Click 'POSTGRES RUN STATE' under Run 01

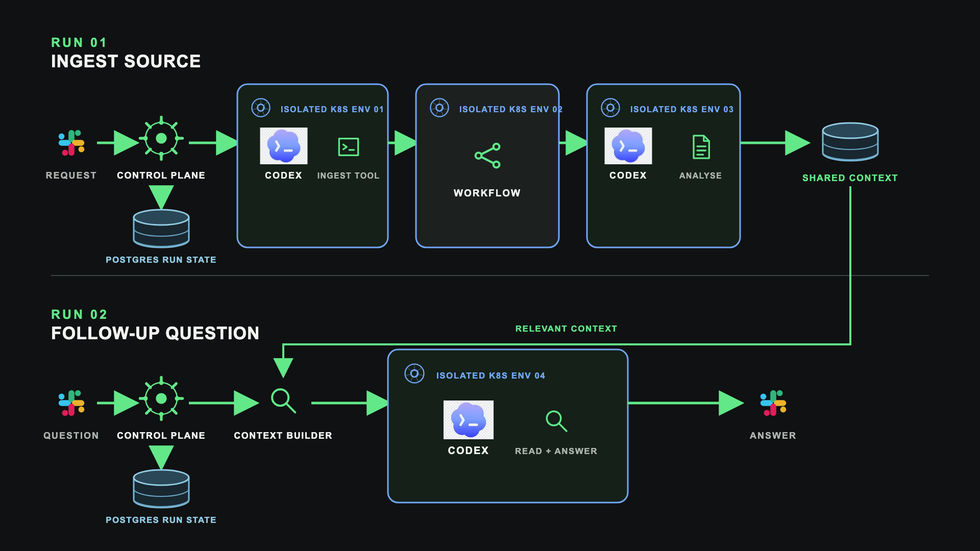point(161,260)
